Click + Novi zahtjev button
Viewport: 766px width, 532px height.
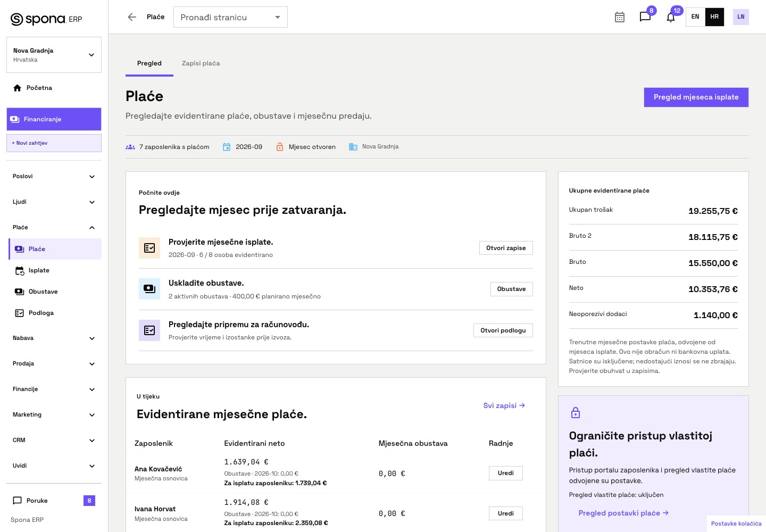(x=54, y=143)
